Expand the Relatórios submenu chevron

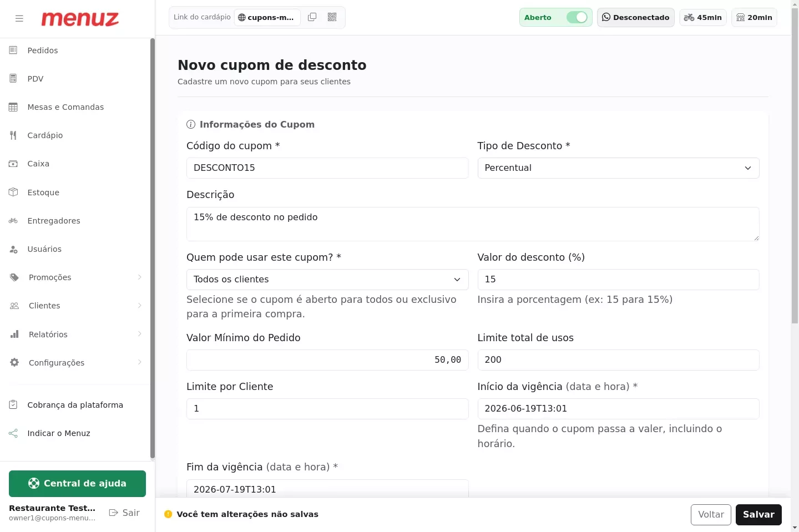[x=140, y=334]
